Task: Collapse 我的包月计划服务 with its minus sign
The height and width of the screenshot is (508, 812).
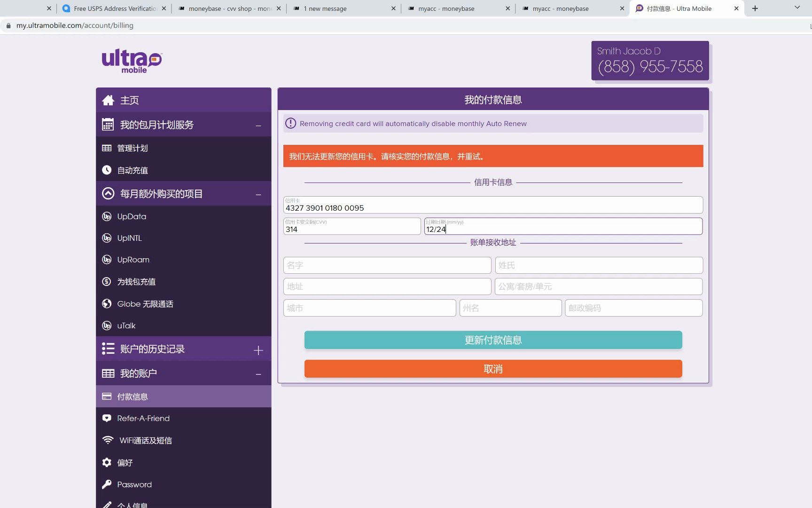Action: tap(258, 126)
